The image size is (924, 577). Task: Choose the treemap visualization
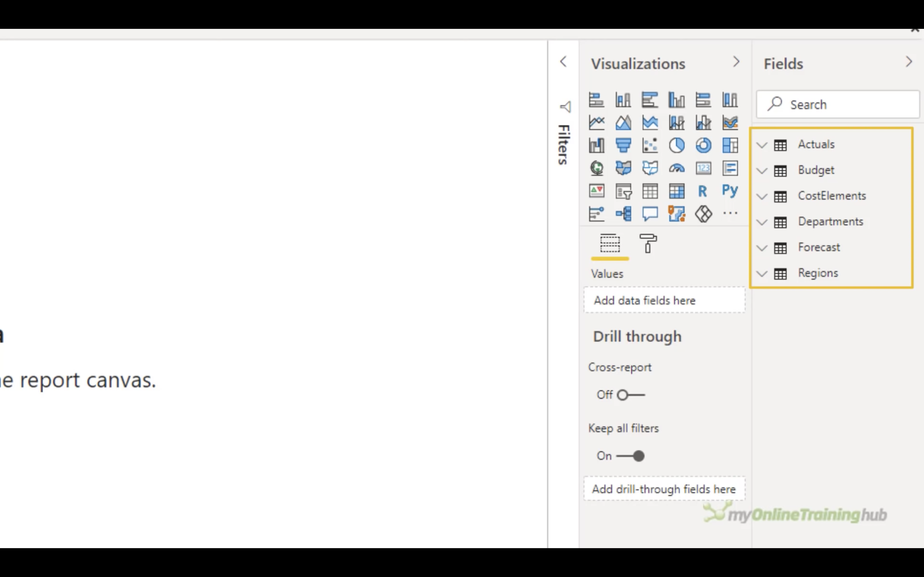tap(730, 145)
